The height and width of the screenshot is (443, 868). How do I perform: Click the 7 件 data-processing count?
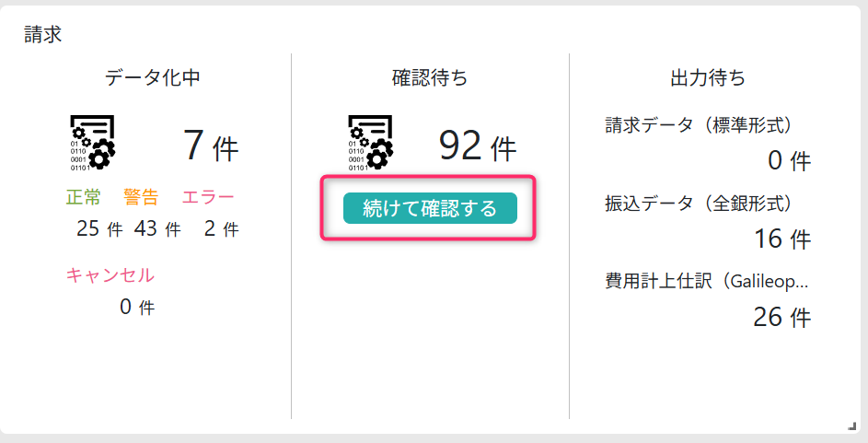(x=210, y=146)
